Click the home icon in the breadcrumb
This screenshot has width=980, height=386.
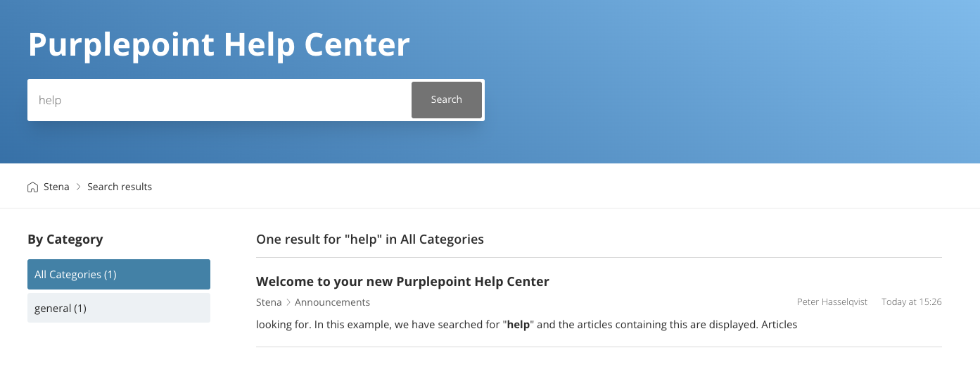(32, 187)
